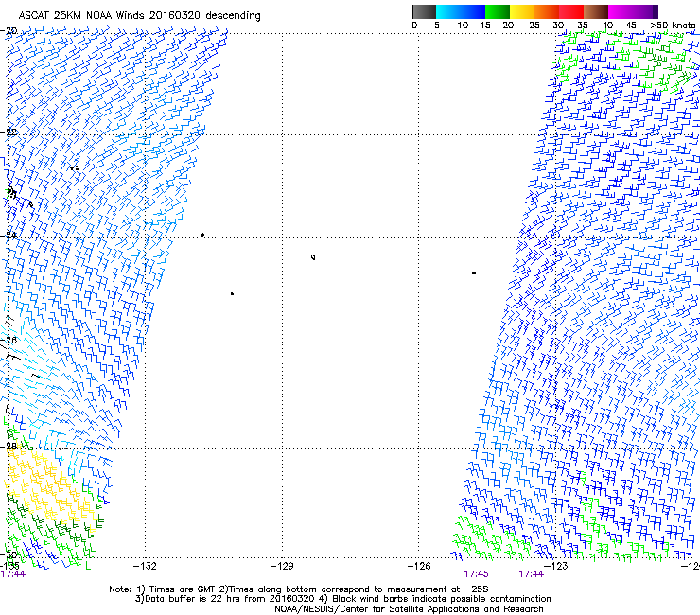Click the magenta 40-45 knots legend swatch

pos(621,11)
